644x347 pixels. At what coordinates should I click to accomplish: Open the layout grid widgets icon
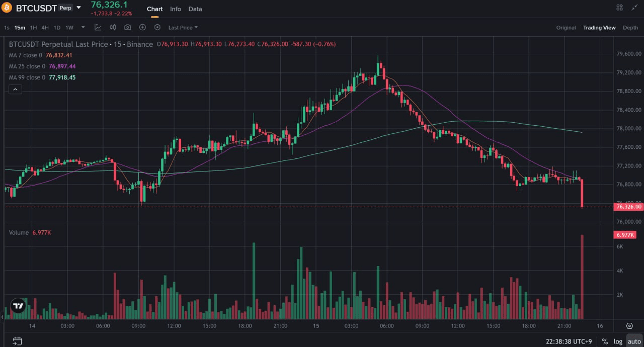619,8
